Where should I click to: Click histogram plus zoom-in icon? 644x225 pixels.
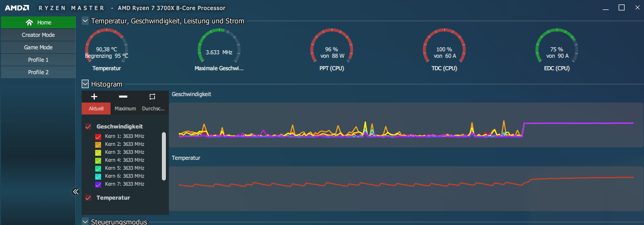[x=95, y=97]
